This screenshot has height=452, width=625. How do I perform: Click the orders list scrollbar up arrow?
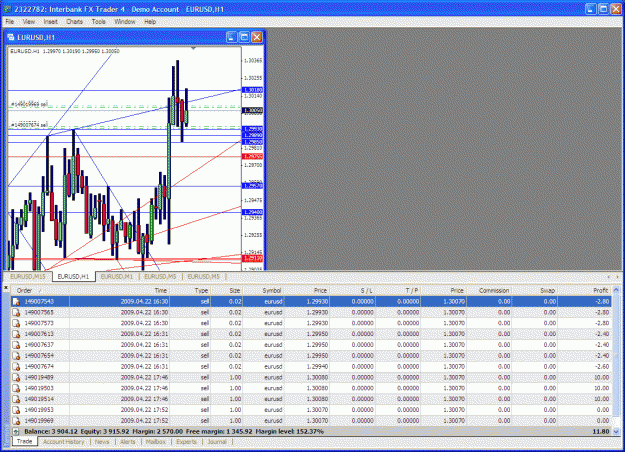pyautogui.click(x=617, y=290)
